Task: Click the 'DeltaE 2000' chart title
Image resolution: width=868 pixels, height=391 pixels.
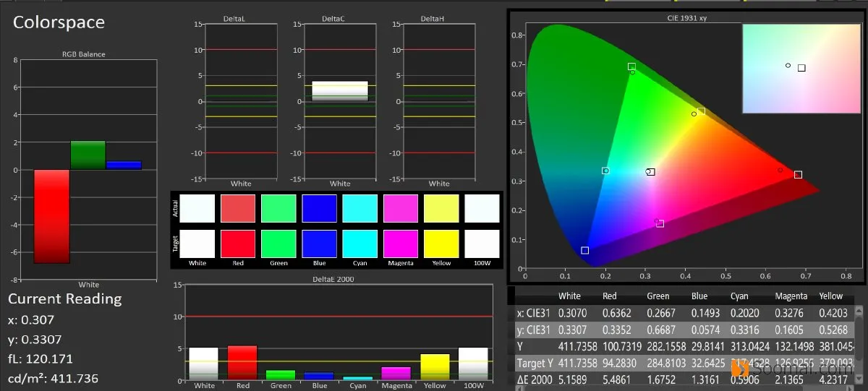Action: click(x=333, y=278)
